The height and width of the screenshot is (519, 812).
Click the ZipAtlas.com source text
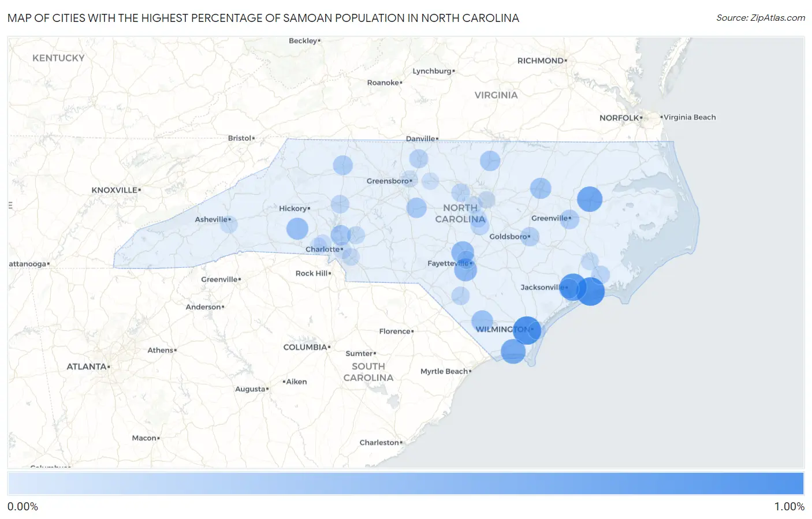(761, 18)
